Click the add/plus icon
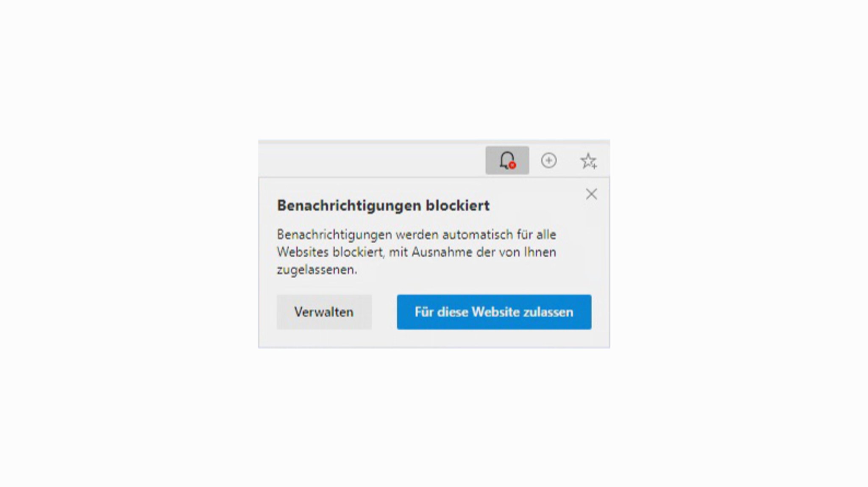Screen dimensions: 868x487 [548, 160]
